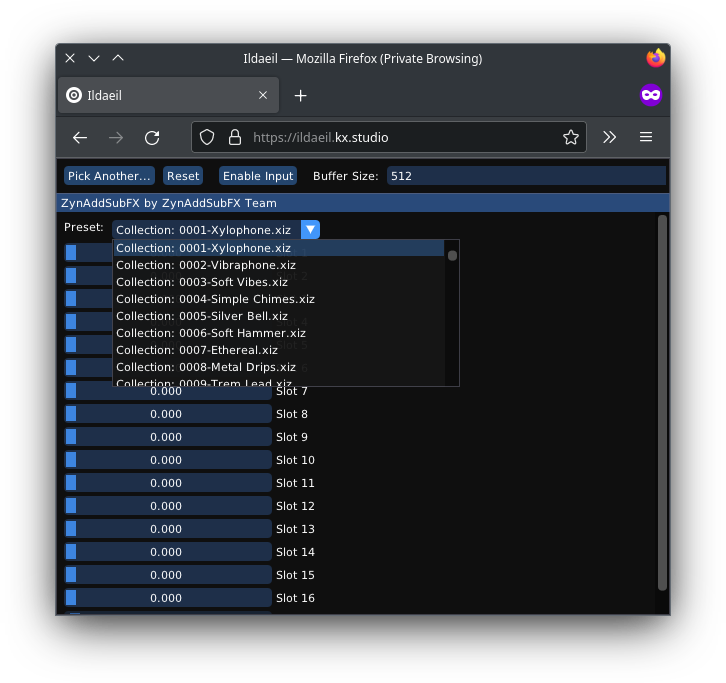
Task: Click the window minimize chevron in the title bar
Action: point(94,58)
